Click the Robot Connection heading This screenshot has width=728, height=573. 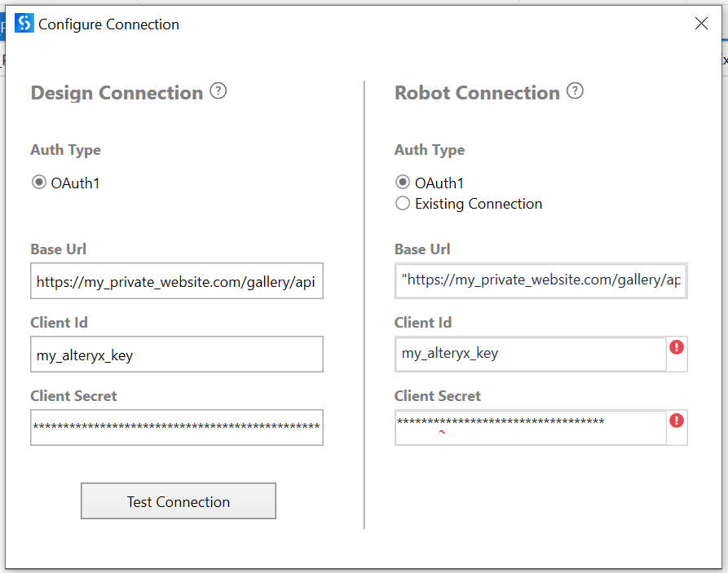click(477, 93)
